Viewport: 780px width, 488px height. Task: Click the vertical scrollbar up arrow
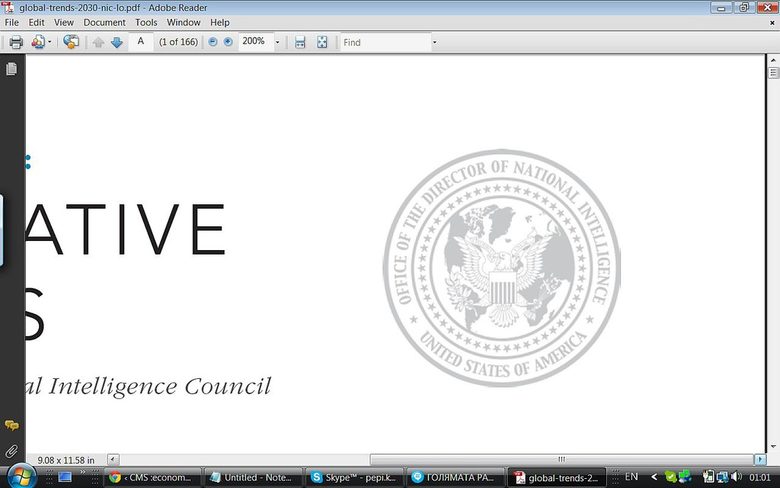[x=773, y=60]
